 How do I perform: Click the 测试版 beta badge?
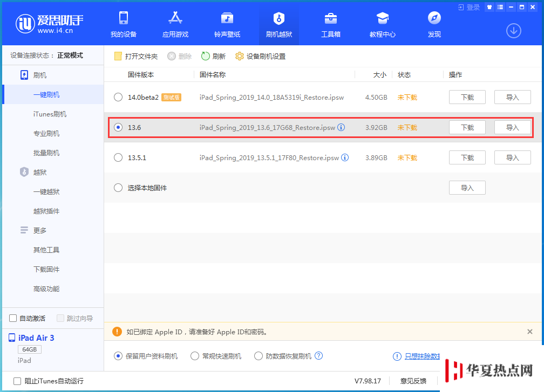pyautogui.click(x=172, y=98)
